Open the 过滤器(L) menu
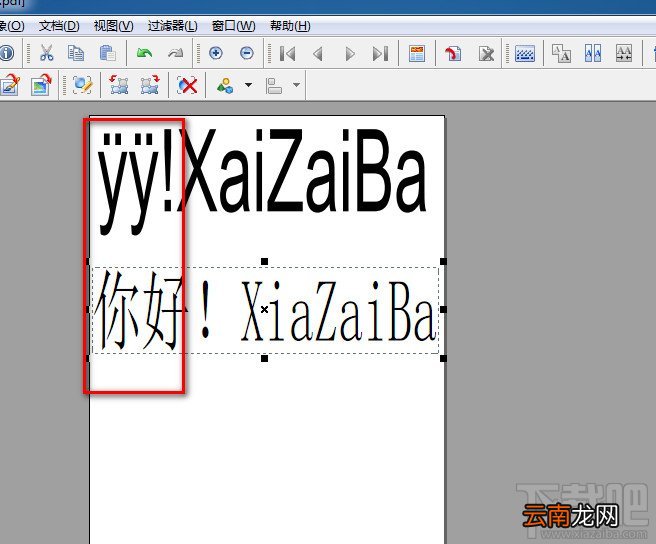 [173, 26]
